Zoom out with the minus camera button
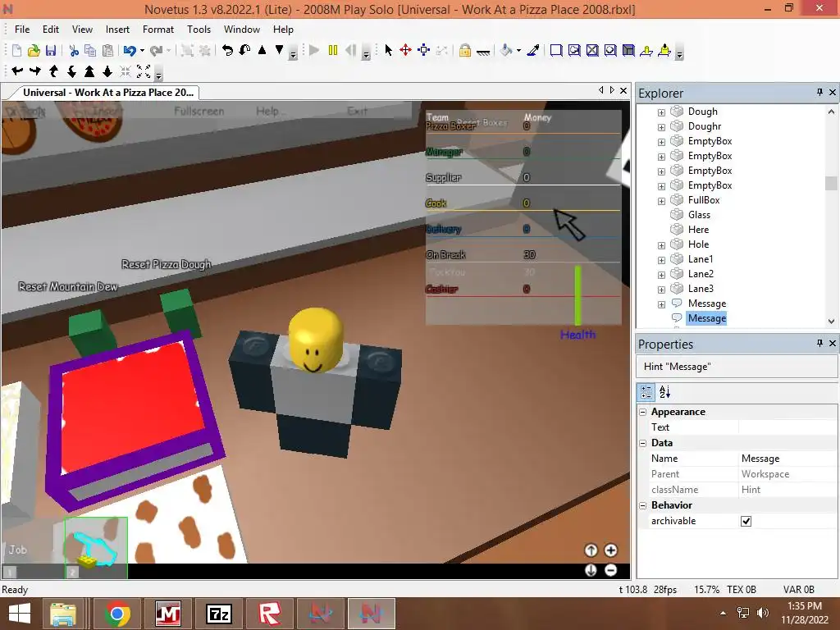Image resolution: width=840 pixels, height=630 pixels. point(610,570)
